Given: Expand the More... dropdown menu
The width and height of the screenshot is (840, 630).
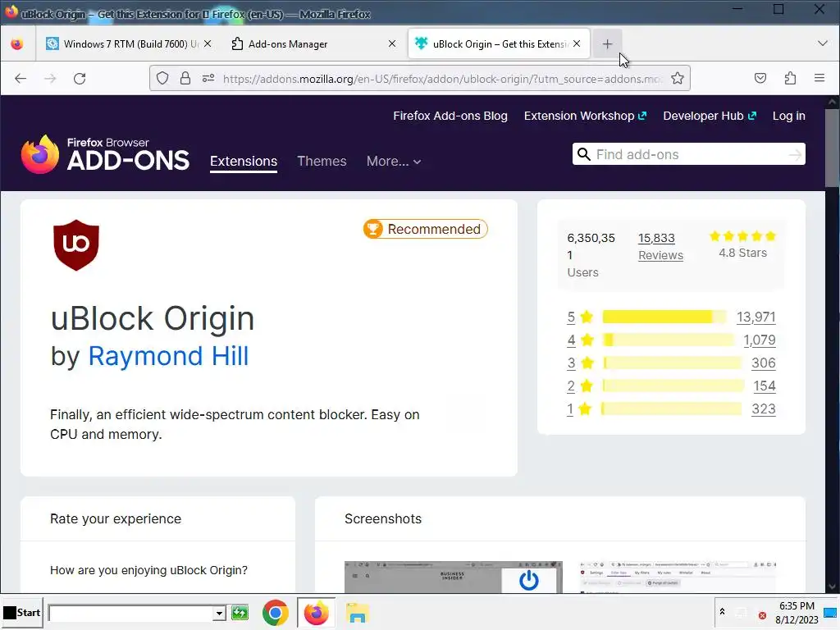Looking at the screenshot, I should [x=394, y=162].
